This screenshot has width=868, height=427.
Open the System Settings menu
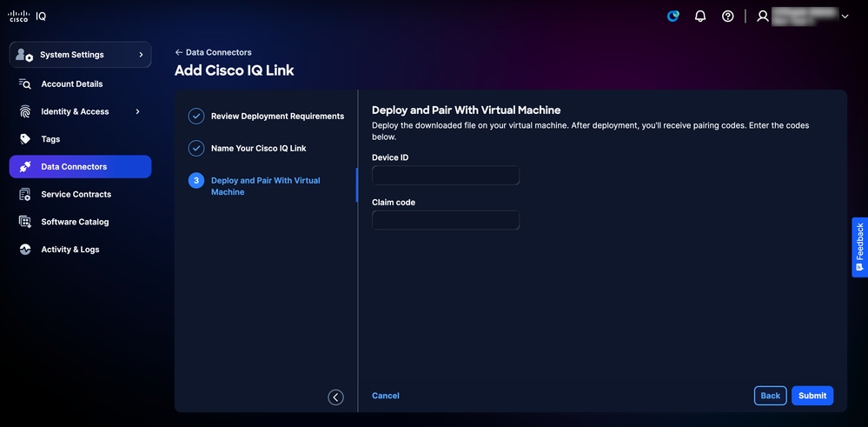point(80,54)
